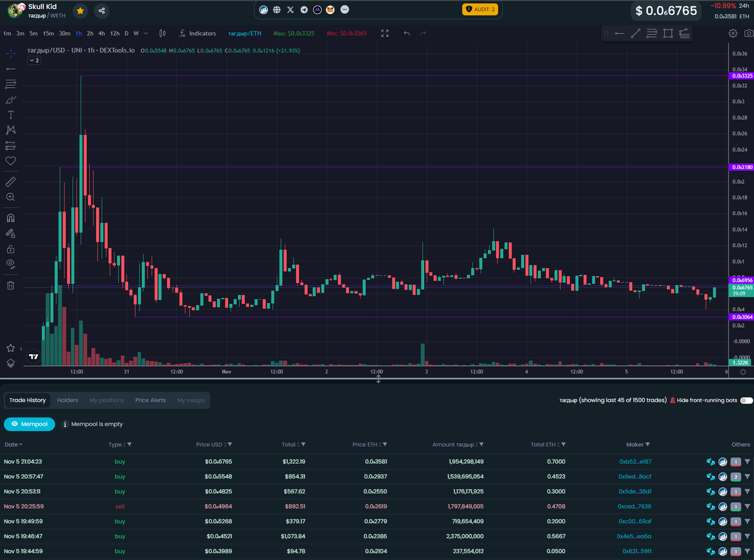Image resolution: width=754 pixels, height=560 pixels.
Task: Open Price USD column filter
Action: tap(229, 444)
